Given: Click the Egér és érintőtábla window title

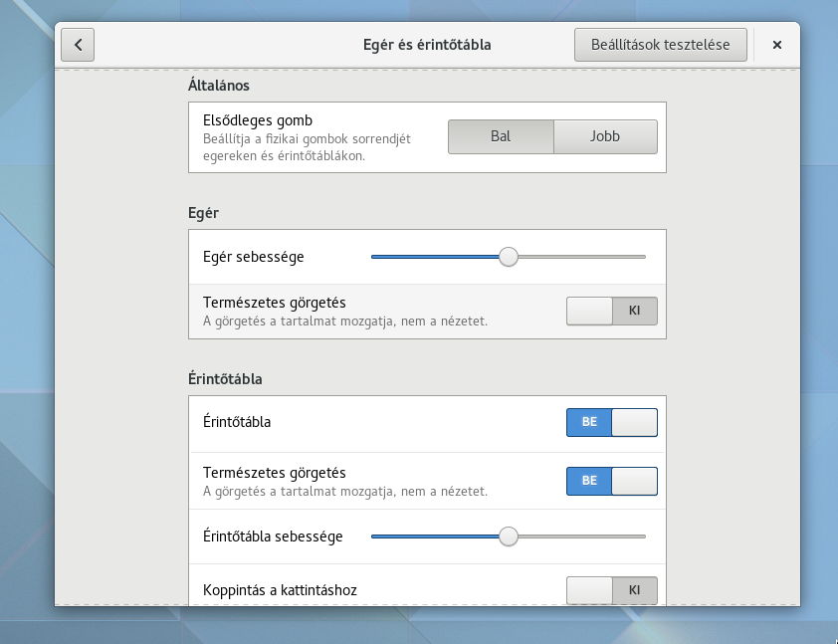Looking at the screenshot, I should 427,45.
